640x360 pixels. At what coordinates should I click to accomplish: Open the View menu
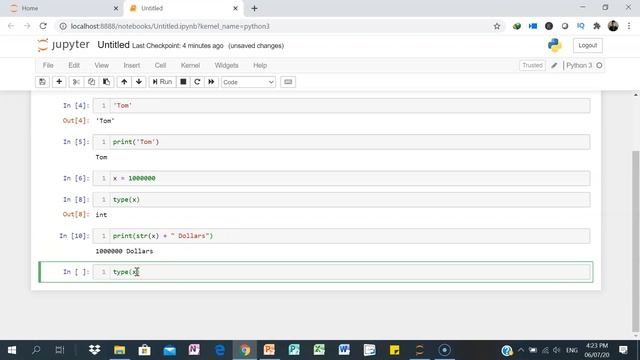102,65
